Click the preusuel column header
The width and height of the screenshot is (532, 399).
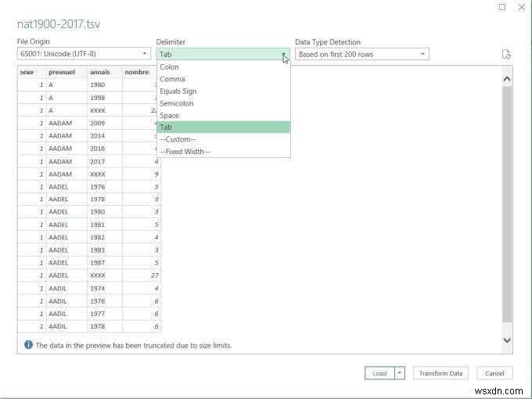click(66, 72)
